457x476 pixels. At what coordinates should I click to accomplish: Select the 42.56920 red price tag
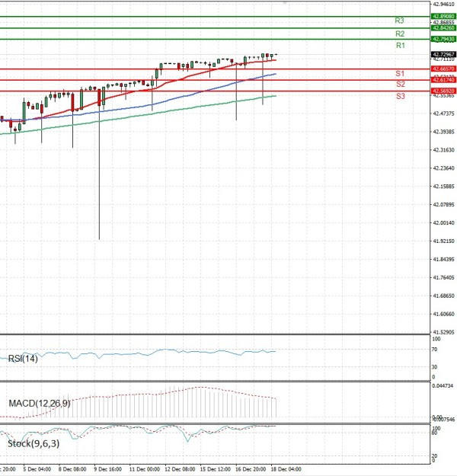[x=443, y=91]
